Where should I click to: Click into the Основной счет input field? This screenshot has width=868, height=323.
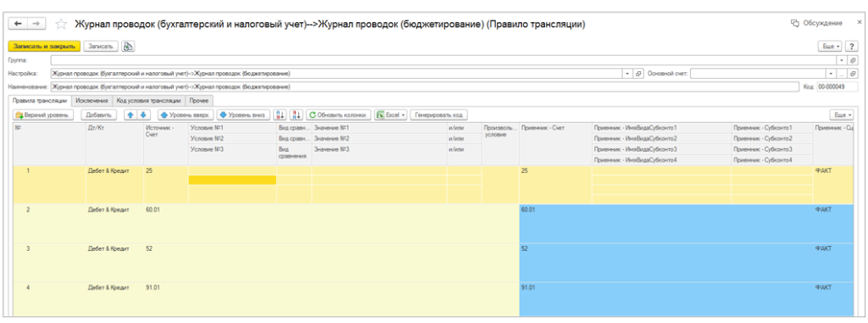coord(758,73)
